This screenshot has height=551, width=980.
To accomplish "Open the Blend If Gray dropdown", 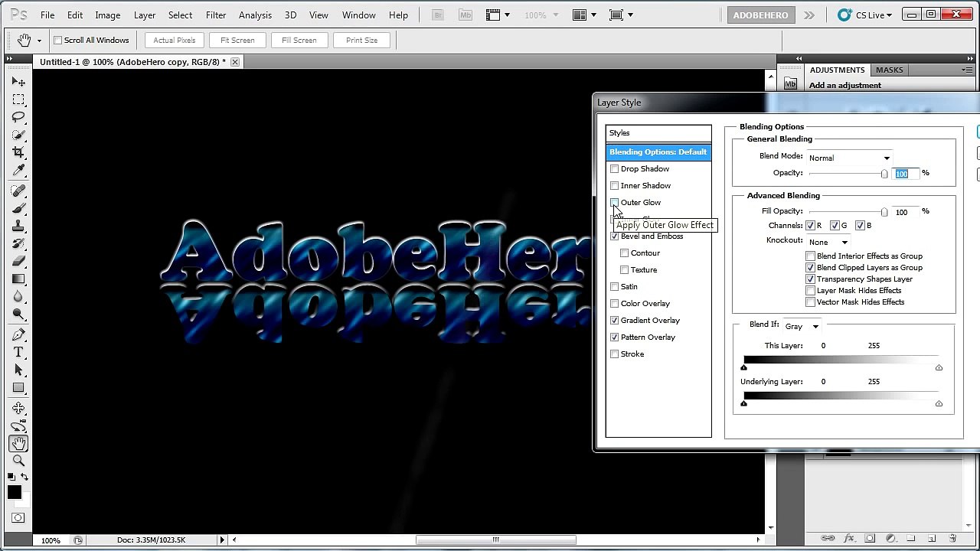I will [802, 326].
